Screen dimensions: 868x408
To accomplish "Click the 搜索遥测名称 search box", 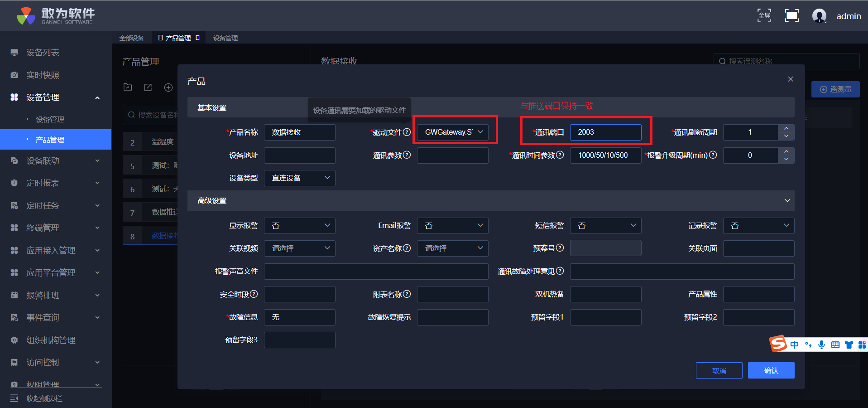I will coord(786,61).
